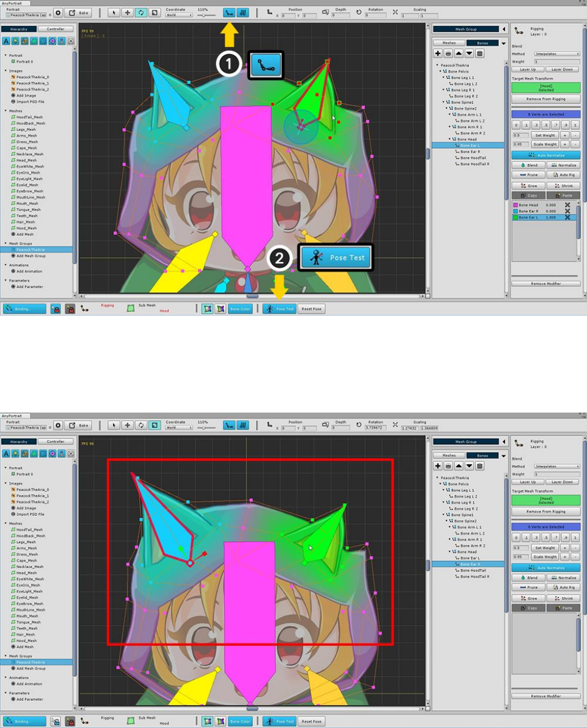Click the Move Down arrow icon in upper Bones panel
Screen dimensions: 587x728
click(469, 53)
